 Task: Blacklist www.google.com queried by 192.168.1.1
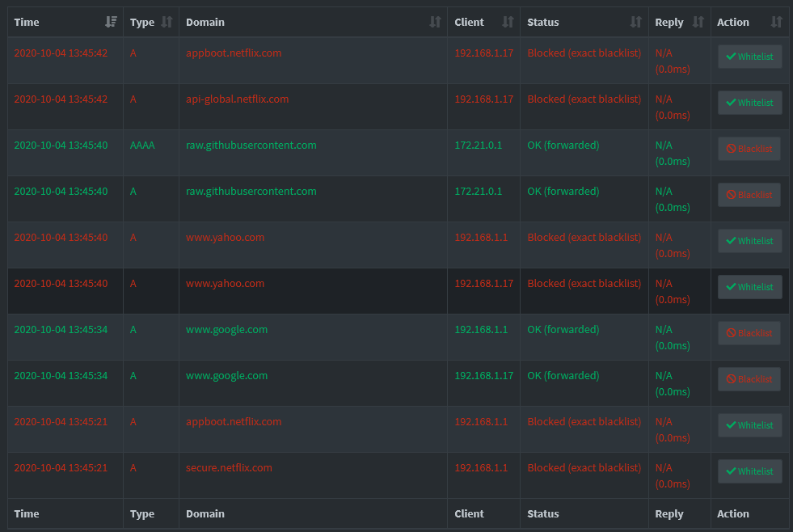749,332
